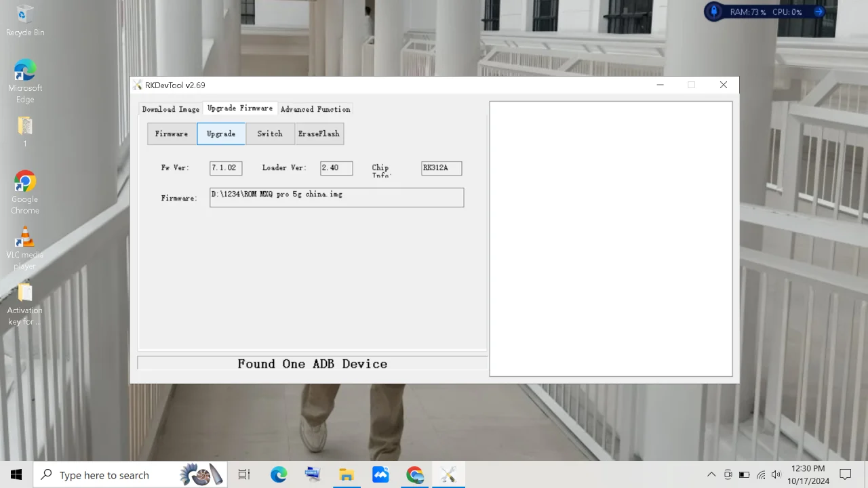Show hidden system tray icons
The height and width of the screenshot is (488, 868).
click(x=711, y=475)
